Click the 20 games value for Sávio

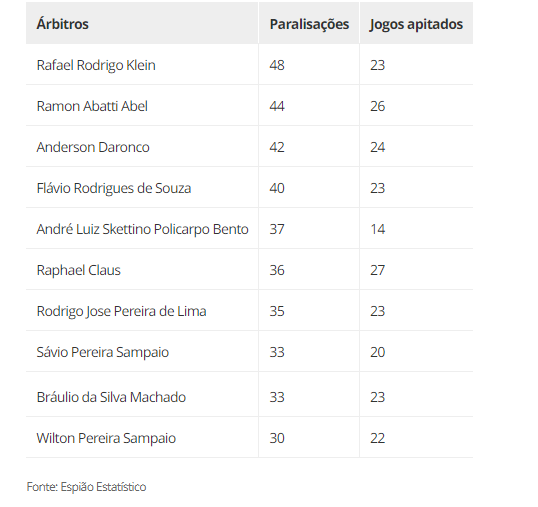[377, 352]
